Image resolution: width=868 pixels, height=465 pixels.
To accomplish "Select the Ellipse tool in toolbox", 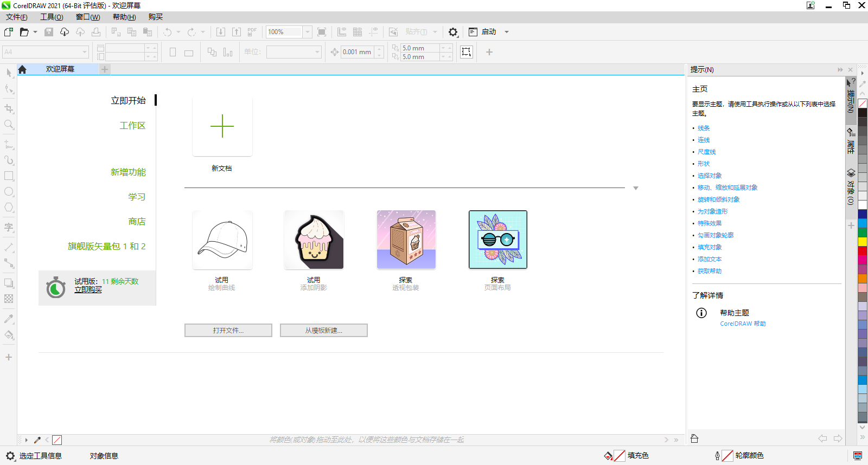I will [x=9, y=192].
